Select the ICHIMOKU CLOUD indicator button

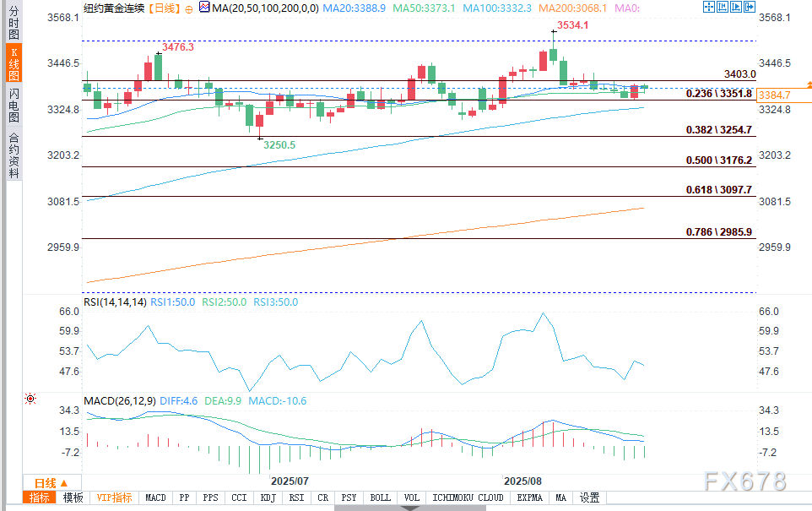pos(468,497)
